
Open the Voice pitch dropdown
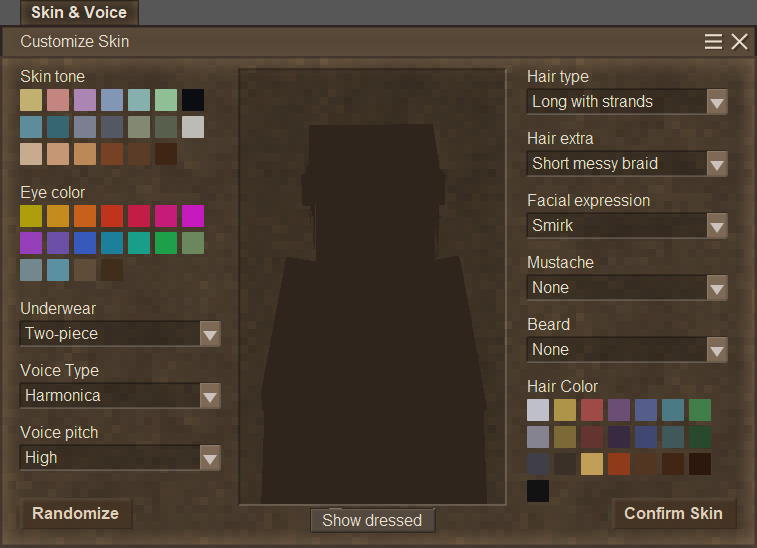(x=120, y=458)
